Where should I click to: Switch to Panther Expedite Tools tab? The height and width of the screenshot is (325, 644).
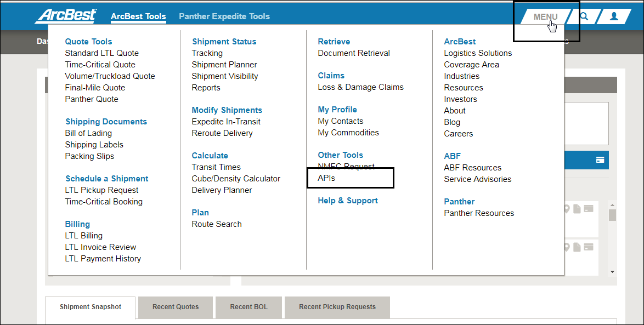point(224,16)
